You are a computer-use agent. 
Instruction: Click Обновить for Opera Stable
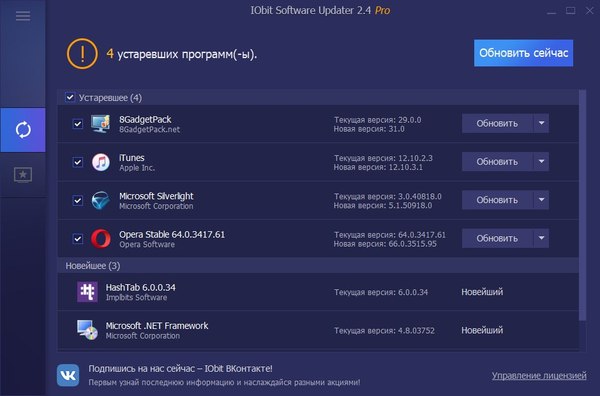tap(497, 238)
